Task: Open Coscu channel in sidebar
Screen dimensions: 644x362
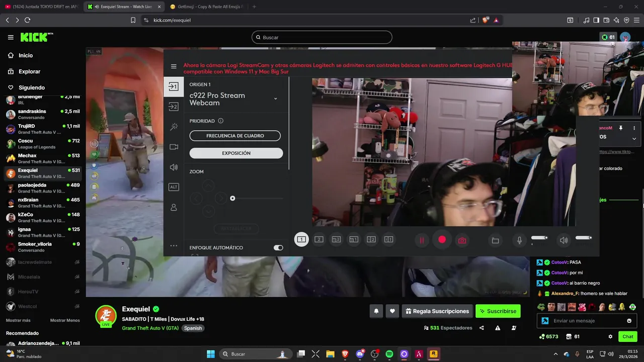Action: pyautogui.click(x=43, y=143)
